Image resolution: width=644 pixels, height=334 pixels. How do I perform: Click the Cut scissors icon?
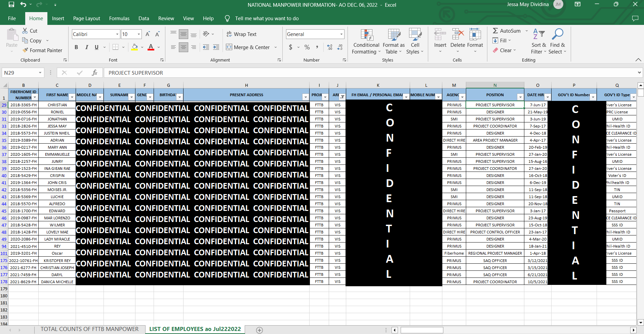(25, 31)
